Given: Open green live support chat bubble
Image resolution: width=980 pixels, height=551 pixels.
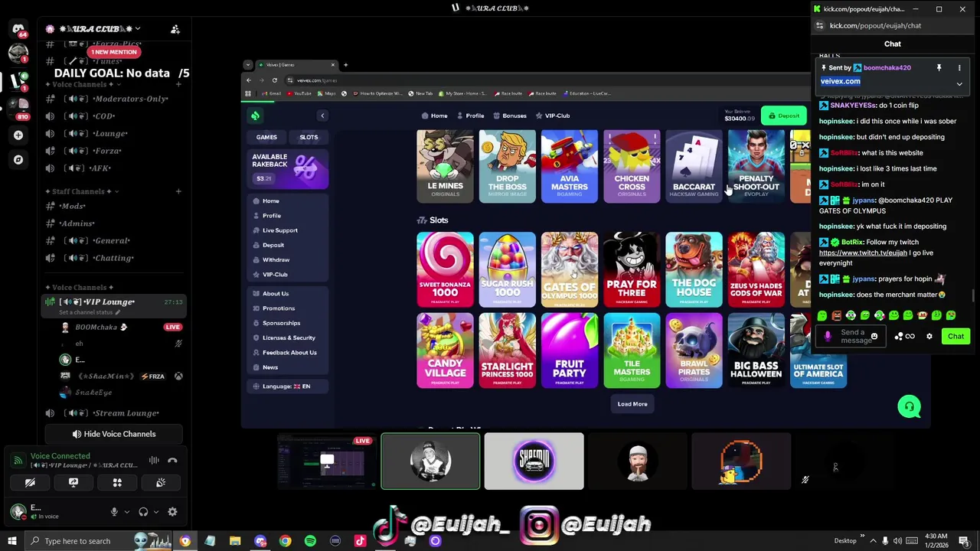Looking at the screenshot, I should [x=910, y=406].
